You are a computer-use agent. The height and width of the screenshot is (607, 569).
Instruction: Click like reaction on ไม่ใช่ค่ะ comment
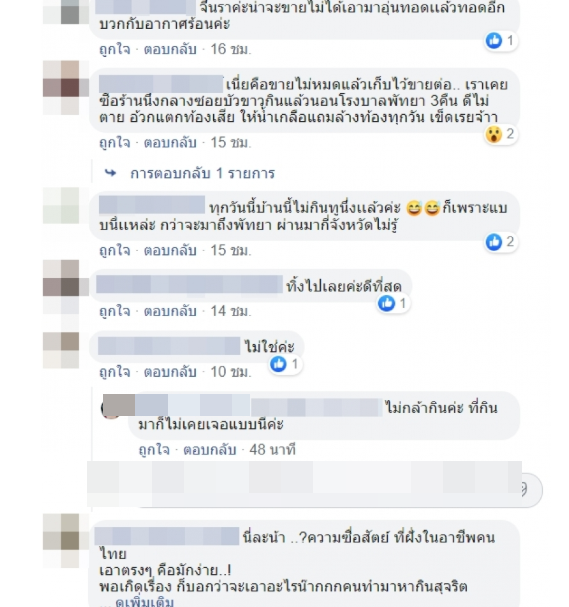[x=278, y=364]
